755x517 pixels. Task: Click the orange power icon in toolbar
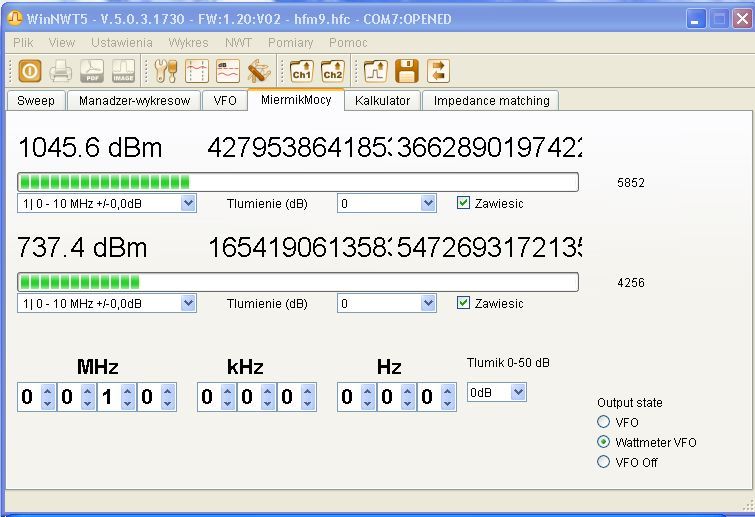pyautogui.click(x=29, y=71)
